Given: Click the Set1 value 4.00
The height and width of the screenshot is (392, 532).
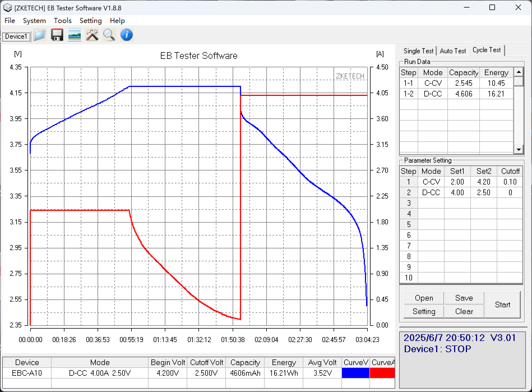Looking at the screenshot, I should click(x=457, y=193).
